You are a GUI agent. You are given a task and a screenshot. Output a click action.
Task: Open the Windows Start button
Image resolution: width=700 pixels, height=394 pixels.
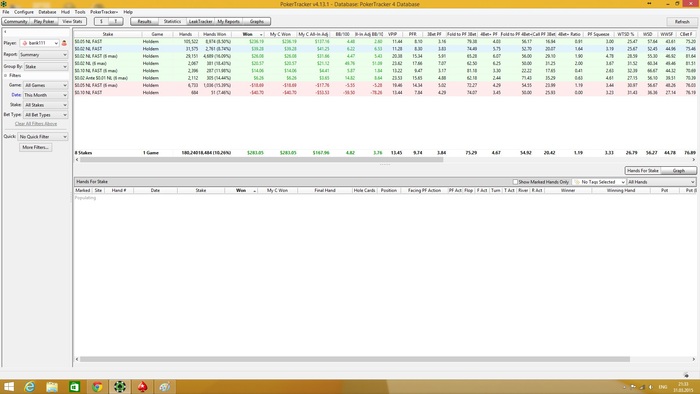(x=8, y=386)
